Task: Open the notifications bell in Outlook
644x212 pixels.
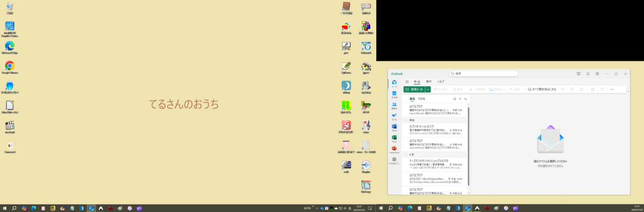Action: tap(588, 73)
